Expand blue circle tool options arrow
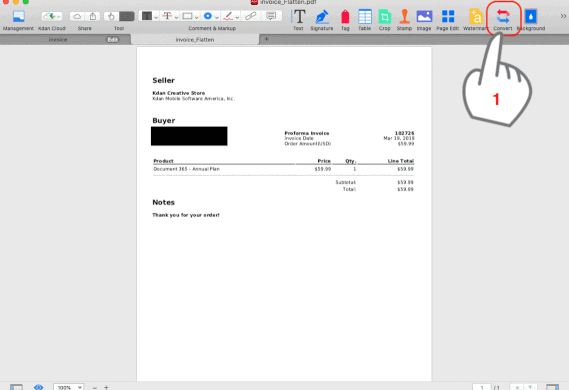The height and width of the screenshot is (390, 569). pyautogui.click(x=217, y=17)
